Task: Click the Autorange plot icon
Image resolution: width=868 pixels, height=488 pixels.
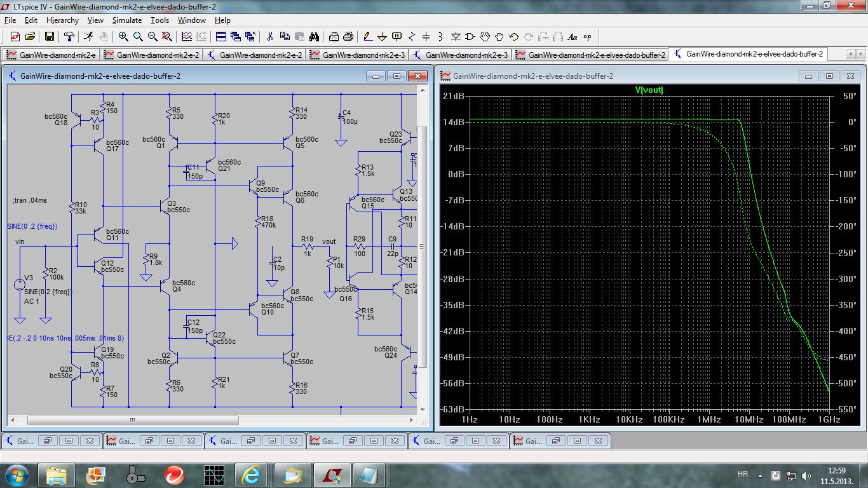Action: 201,36
